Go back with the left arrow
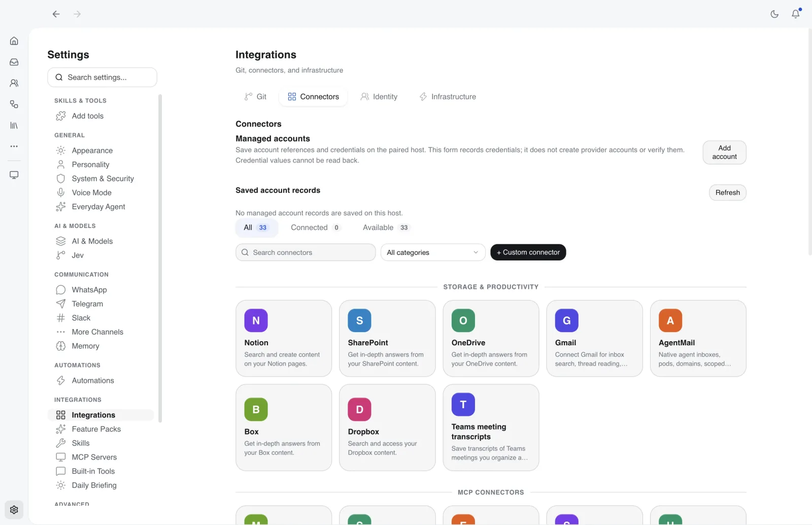 pyautogui.click(x=56, y=14)
